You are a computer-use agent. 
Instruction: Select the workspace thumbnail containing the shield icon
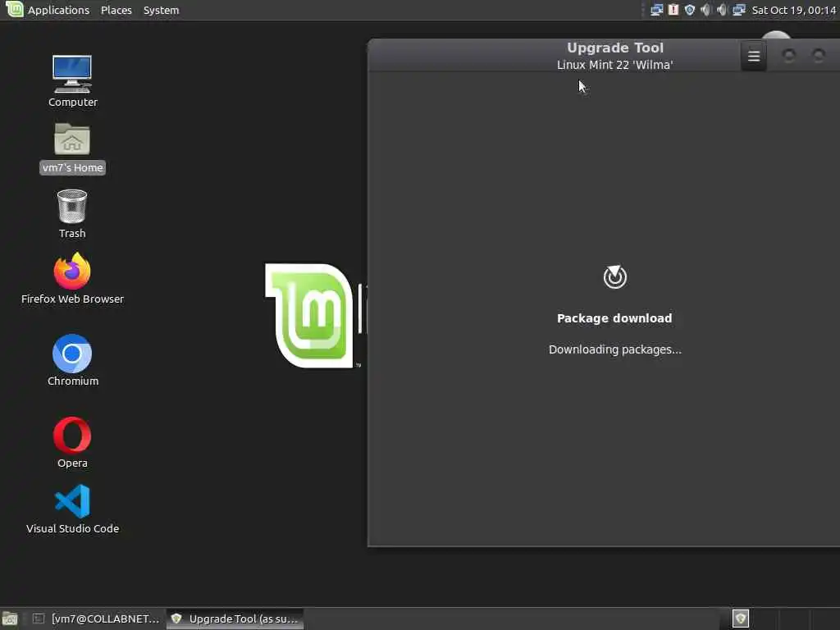pyautogui.click(x=741, y=619)
